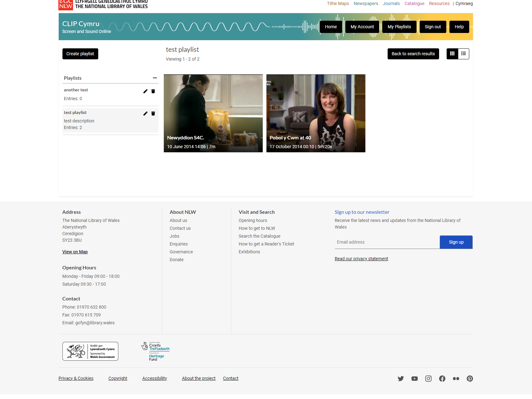Open Resources top link
532x399 pixels.
439,3
